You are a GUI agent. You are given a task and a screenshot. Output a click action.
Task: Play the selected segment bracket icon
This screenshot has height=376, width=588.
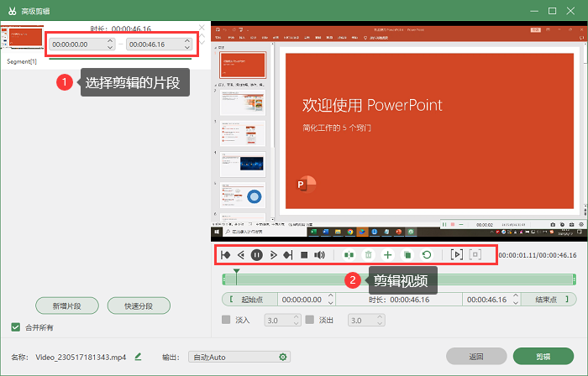click(456, 254)
